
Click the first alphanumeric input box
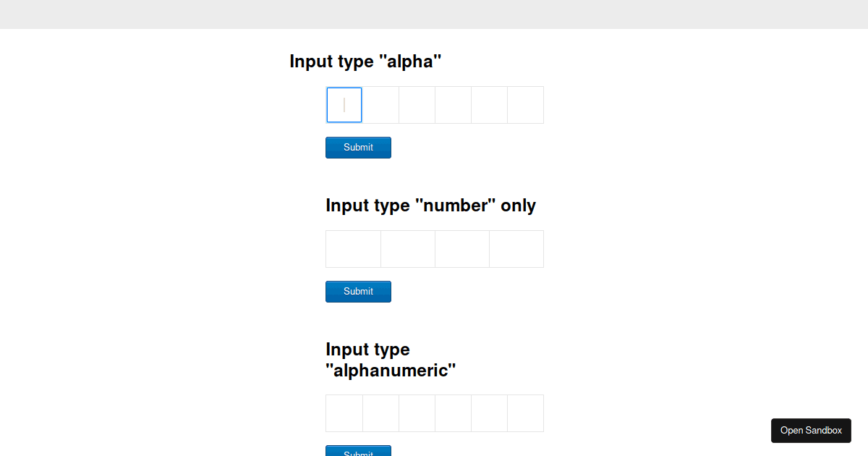tap(344, 413)
